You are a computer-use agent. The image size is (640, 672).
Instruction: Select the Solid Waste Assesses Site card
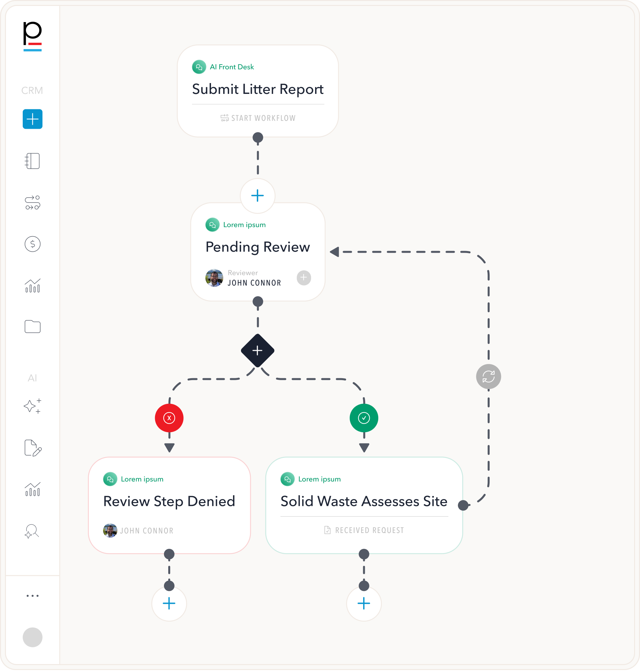pos(364,501)
